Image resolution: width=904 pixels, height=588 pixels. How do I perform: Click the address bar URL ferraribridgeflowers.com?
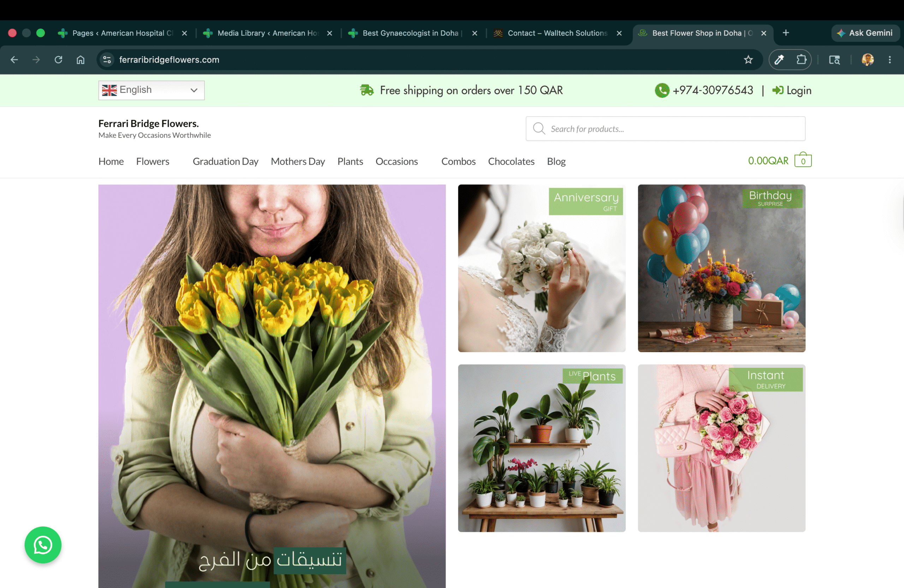coord(169,60)
